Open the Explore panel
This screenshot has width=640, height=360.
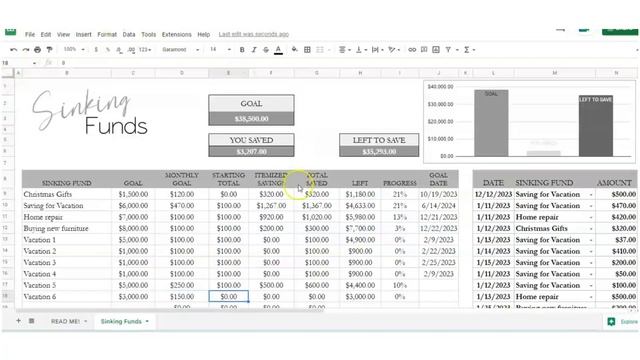pyautogui.click(x=622, y=322)
